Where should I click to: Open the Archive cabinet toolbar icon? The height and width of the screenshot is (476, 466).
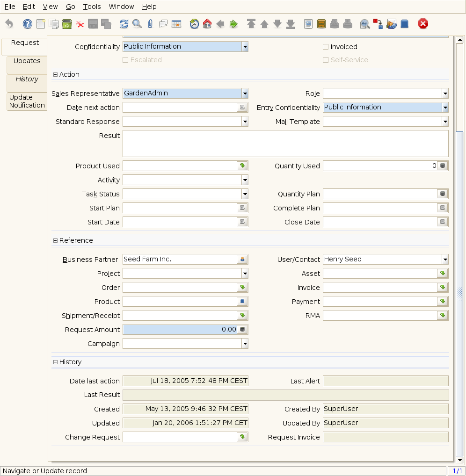pos(321,24)
